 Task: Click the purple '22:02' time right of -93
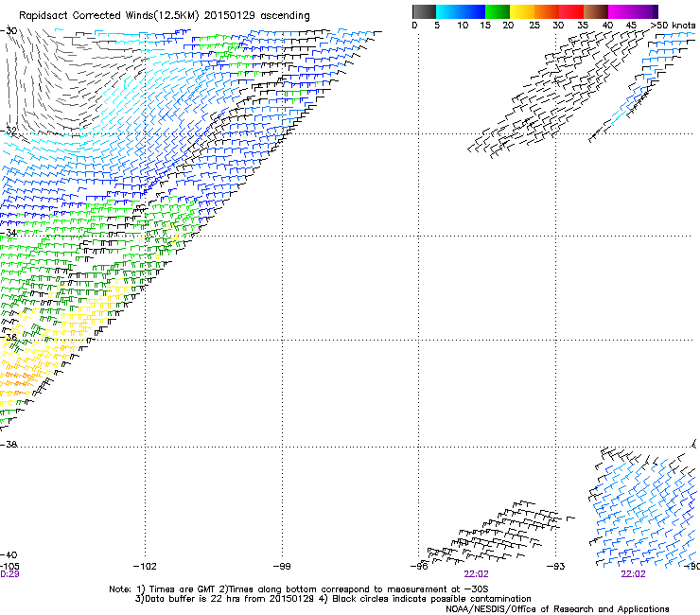pyautogui.click(x=634, y=574)
